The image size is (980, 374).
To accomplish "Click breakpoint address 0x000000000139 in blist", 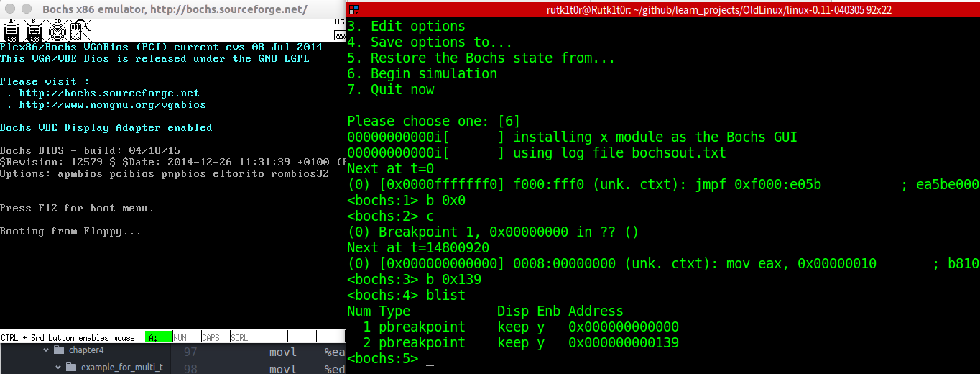I will [624, 342].
